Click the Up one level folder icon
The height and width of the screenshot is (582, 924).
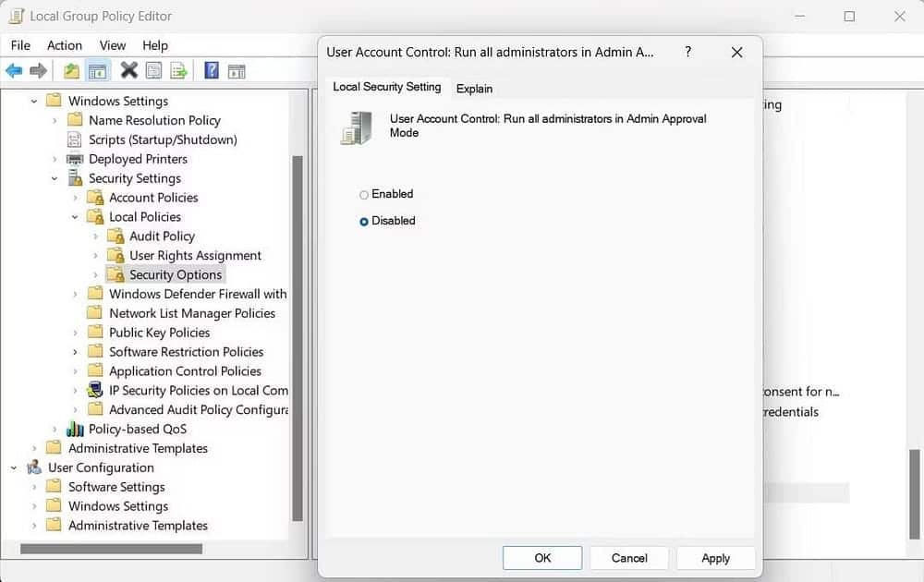(x=70, y=69)
